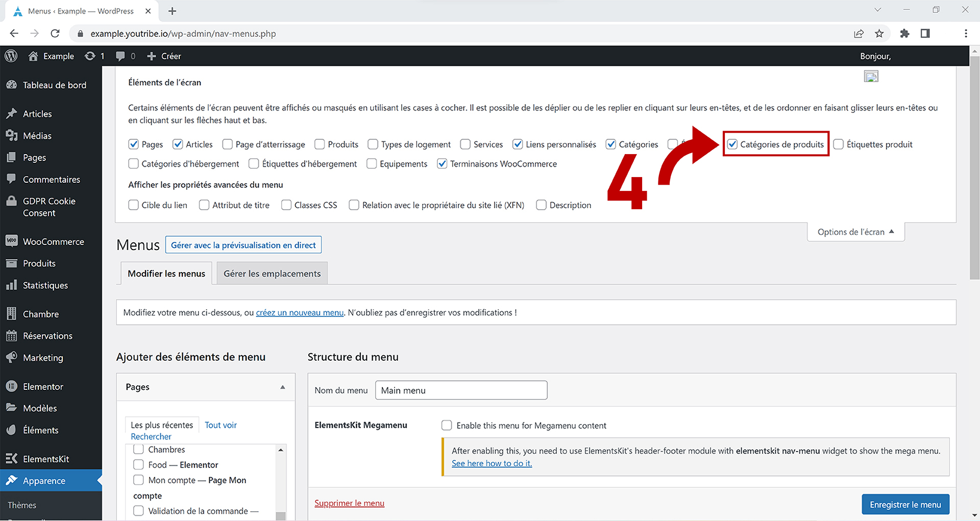
Task: Open the browser extensions puzzle icon
Action: 904,34
